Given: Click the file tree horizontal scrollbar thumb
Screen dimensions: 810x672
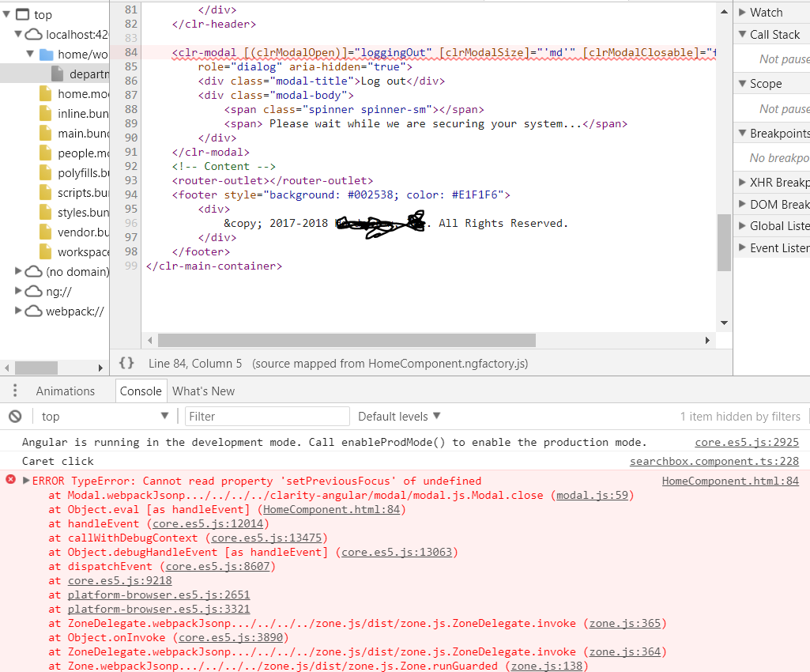Looking at the screenshot, I should pyautogui.click(x=36, y=368).
